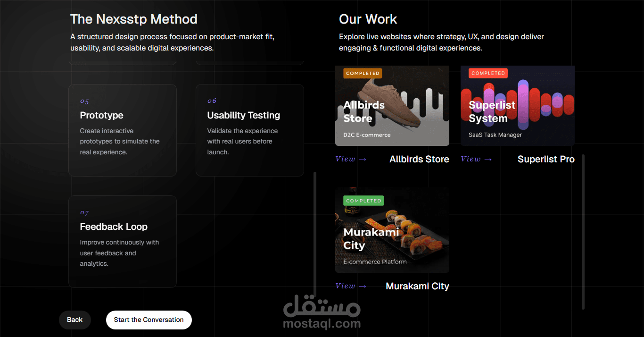This screenshot has height=337, width=644.
Task: Open the Murakami City project thumbnail
Action: [x=392, y=230]
